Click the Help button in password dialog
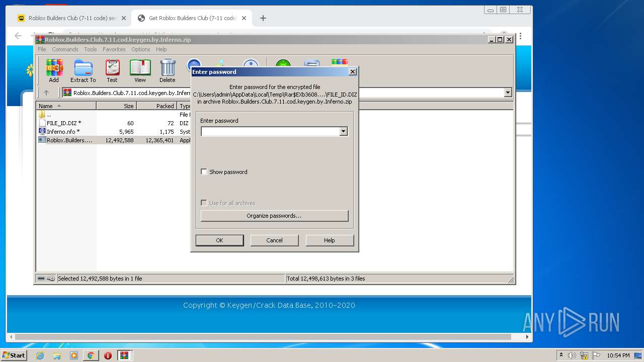Image resolution: width=644 pixels, height=362 pixels. point(330,240)
